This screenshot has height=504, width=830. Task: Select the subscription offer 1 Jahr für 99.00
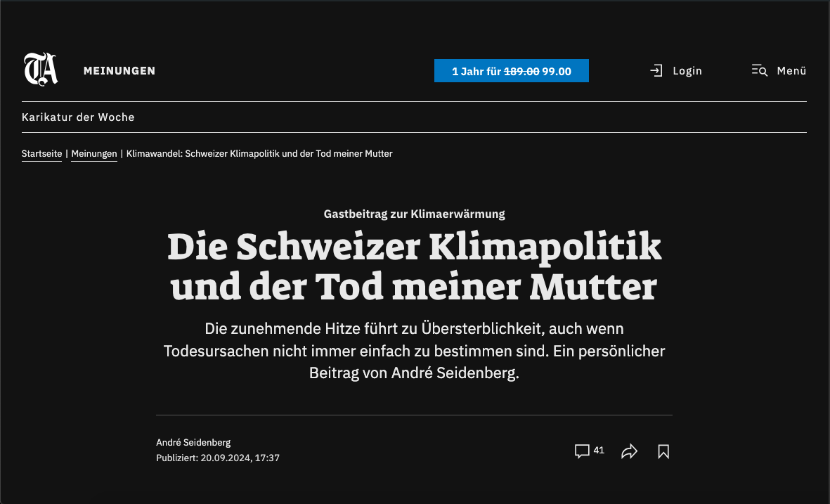click(511, 70)
